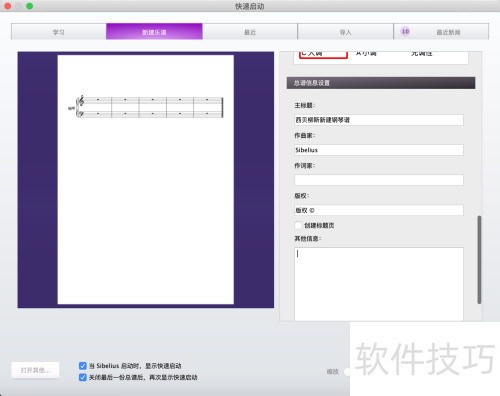The height and width of the screenshot is (396, 500).
Task: Select the 新建乐谱 tab
Action: tap(154, 32)
